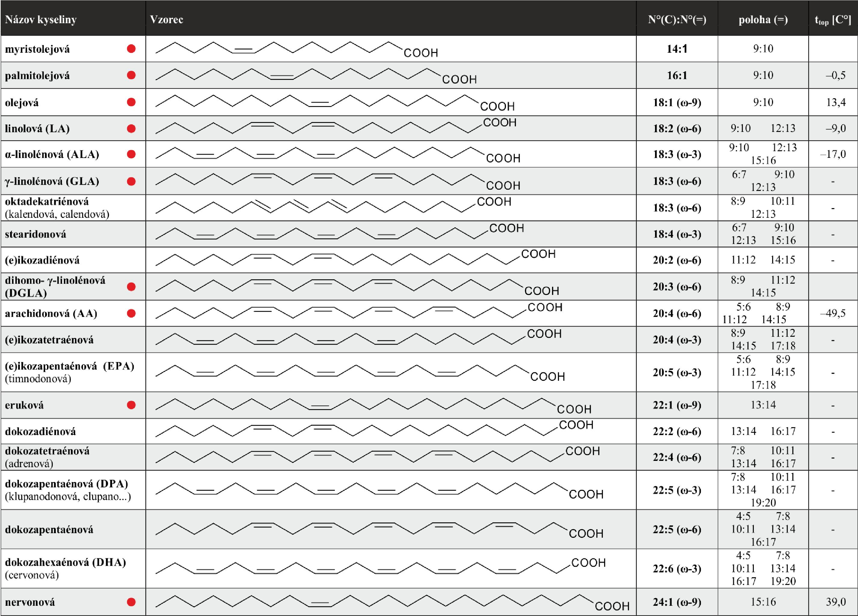Click the '24:1 (ω-9)' cell
The image size is (858, 616).
point(677,602)
